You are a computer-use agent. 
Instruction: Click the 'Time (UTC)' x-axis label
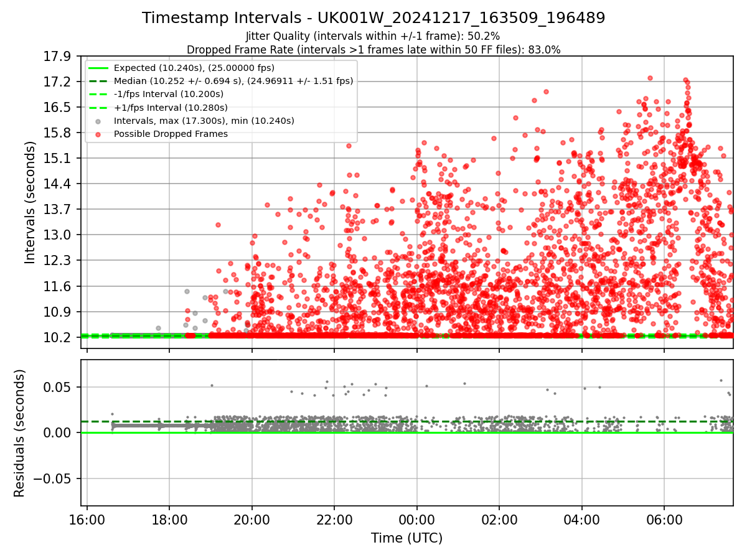406,538
